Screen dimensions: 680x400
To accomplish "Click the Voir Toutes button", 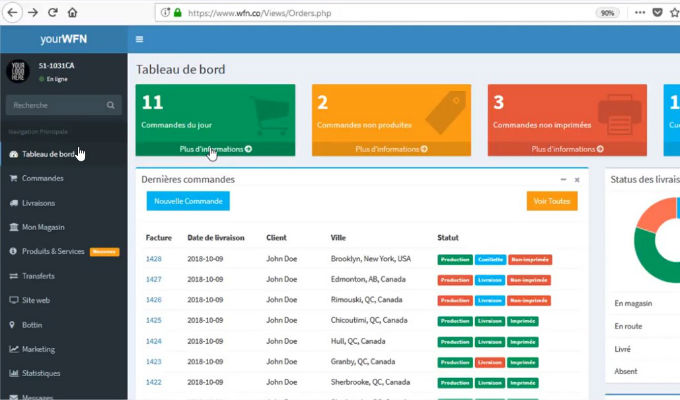I will coord(552,201).
